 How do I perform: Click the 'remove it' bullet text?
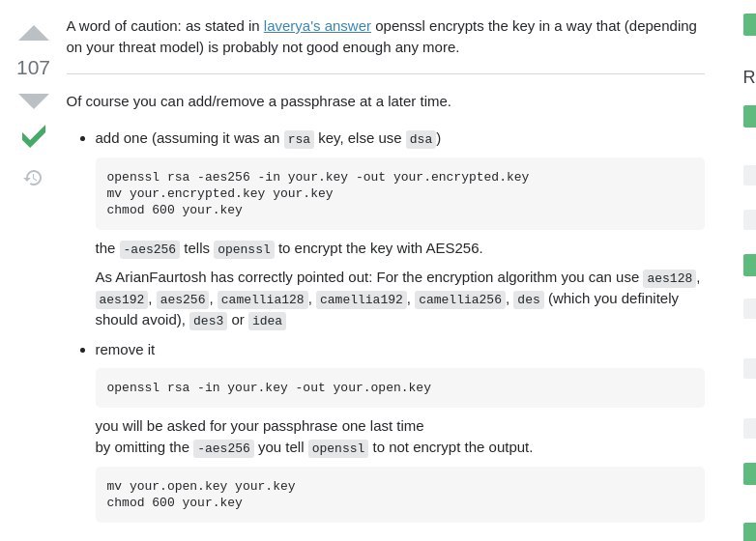(x=125, y=350)
